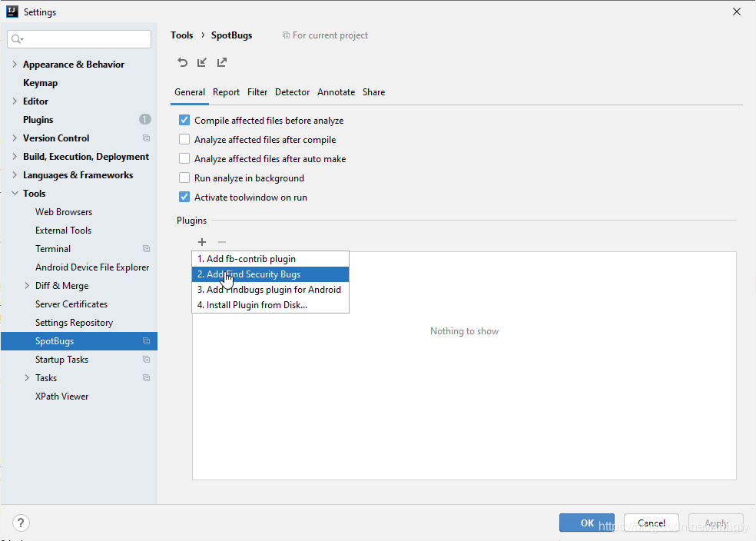Click the magnifier in the settings search box
The image size is (756, 541).
[x=15, y=38]
